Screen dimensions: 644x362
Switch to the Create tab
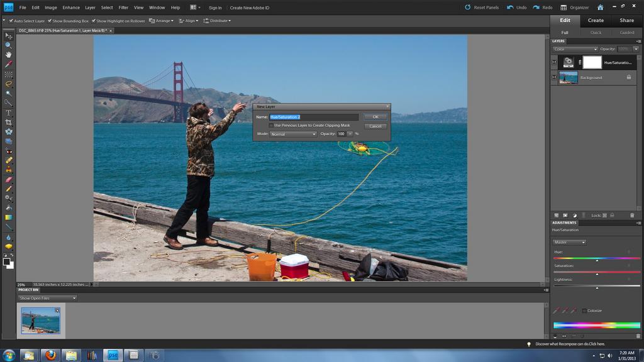(596, 20)
